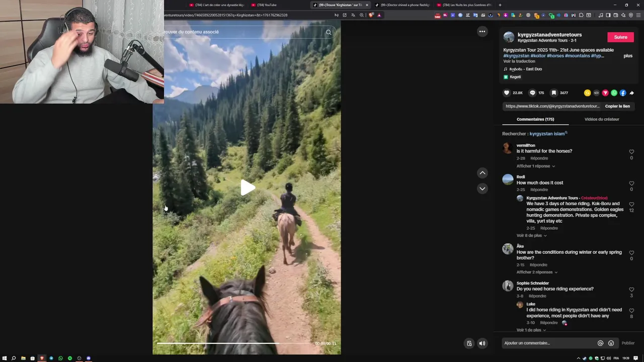Like the video with heart icon

pos(507,93)
